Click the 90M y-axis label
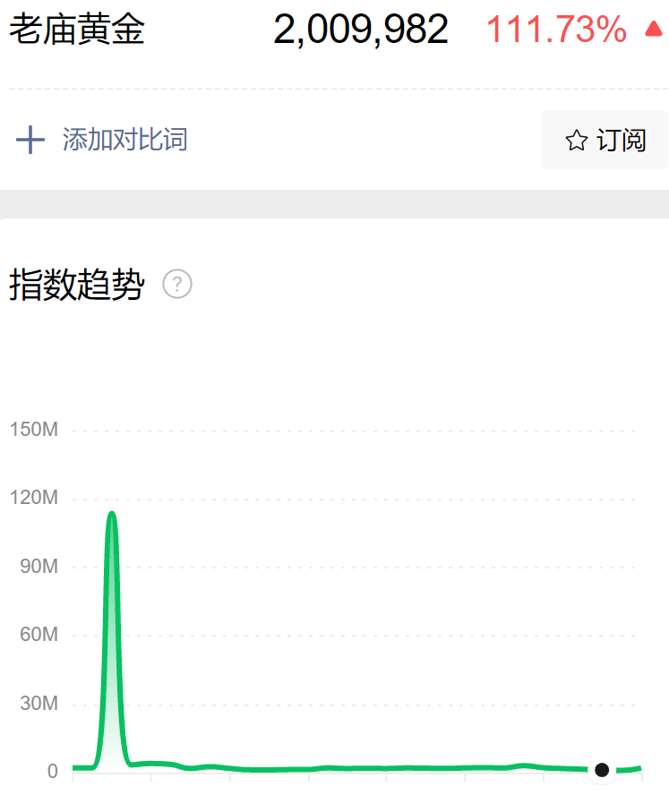Image resolution: width=669 pixels, height=812 pixels. [39, 566]
